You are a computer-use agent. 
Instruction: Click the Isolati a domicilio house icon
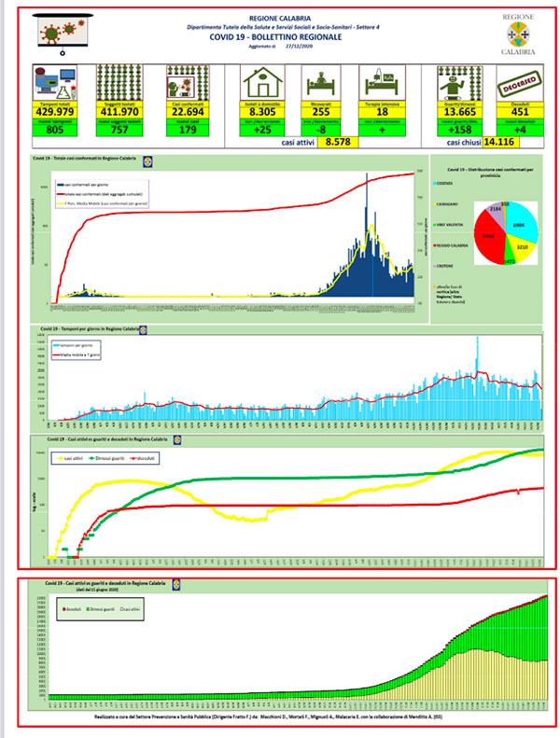click(x=262, y=83)
